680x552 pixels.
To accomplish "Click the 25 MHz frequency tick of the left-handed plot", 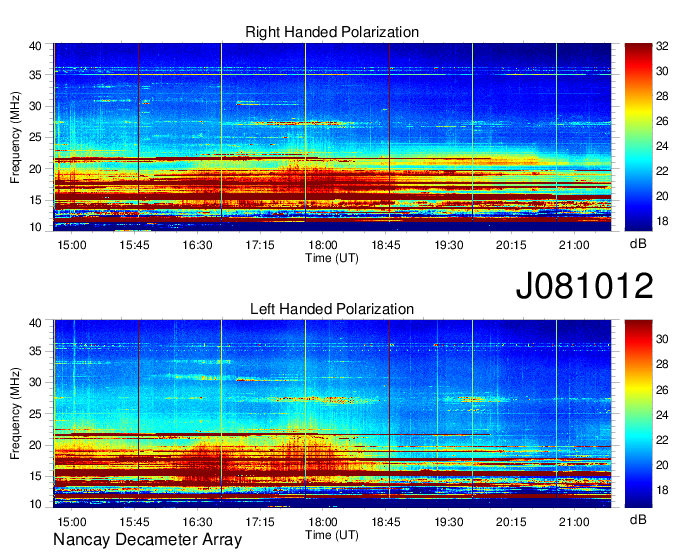I will (36, 414).
